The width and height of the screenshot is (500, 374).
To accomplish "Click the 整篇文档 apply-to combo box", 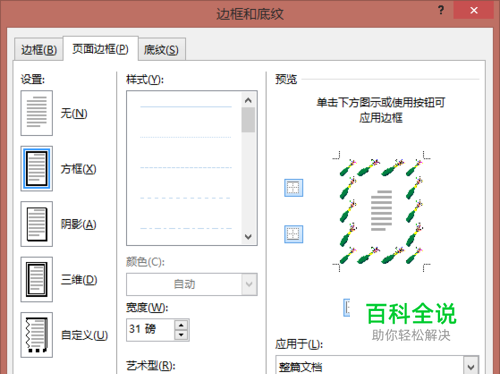I will pyautogui.click(x=377, y=365).
